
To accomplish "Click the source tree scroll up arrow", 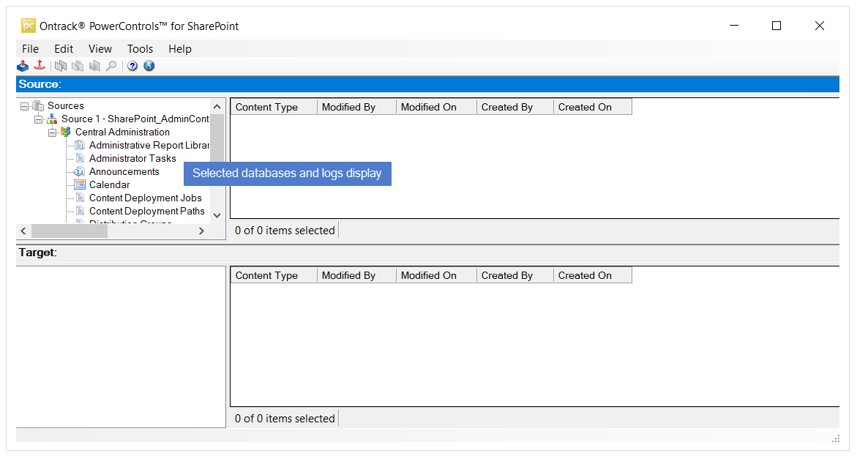I will [x=217, y=106].
